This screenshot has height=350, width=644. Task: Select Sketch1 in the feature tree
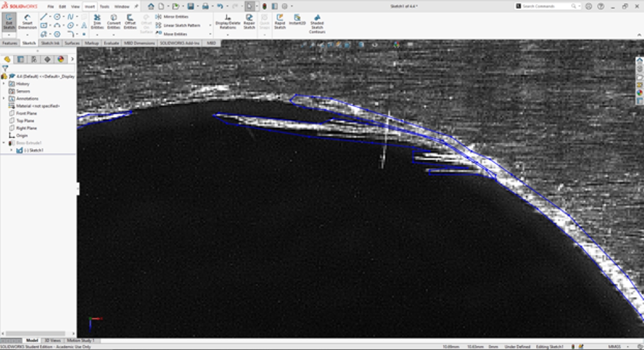[29, 151]
